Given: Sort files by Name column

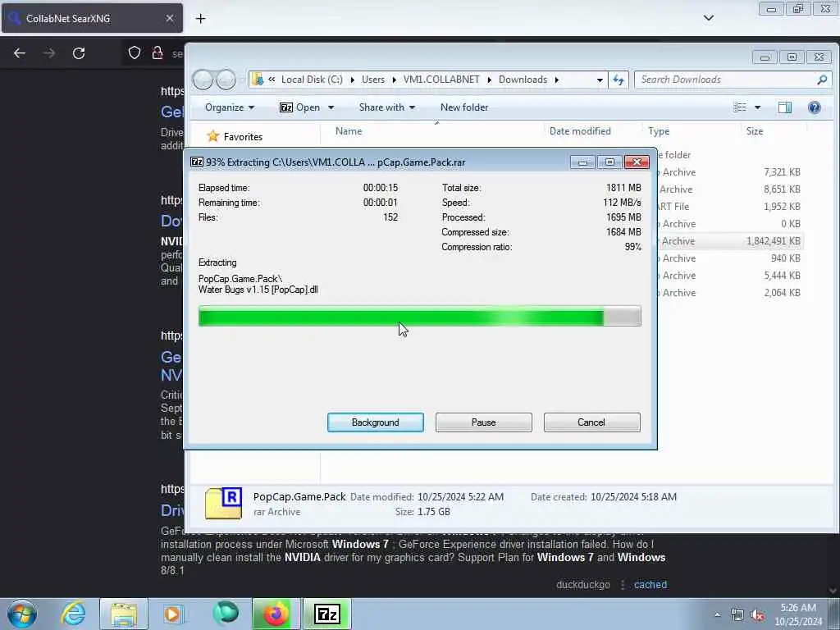Looking at the screenshot, I should click(x=348, y=130).
